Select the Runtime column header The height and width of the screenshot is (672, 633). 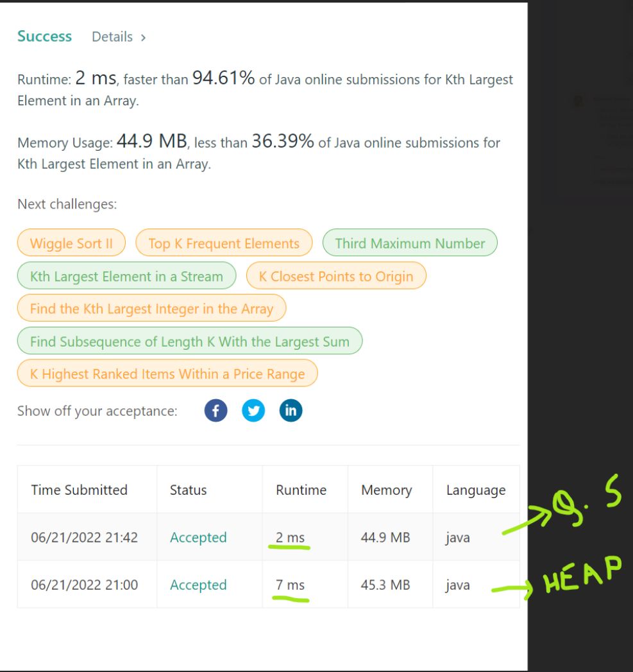301,490
